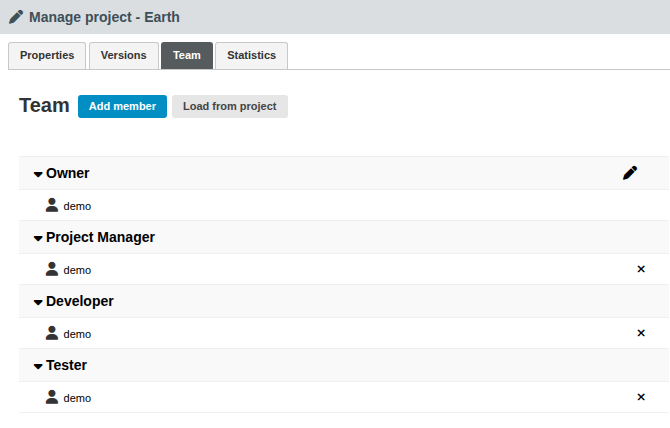Click the Load from project button
Viewport: 670px width, 428px height.
(x=229, y=106)
